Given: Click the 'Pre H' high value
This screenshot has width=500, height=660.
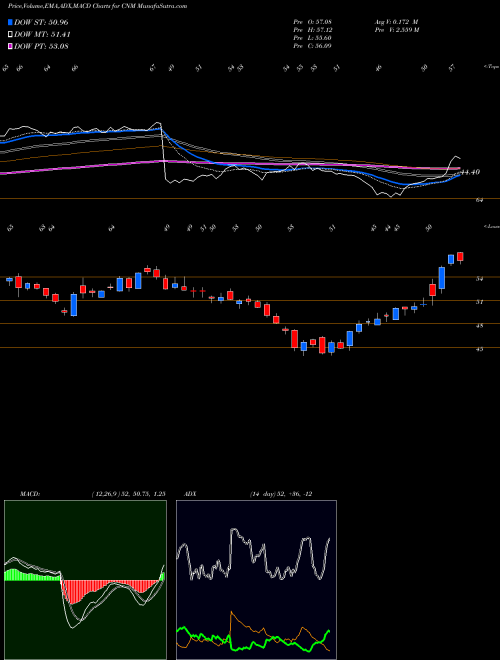Looking at the screenshot, I should (312, 30).
